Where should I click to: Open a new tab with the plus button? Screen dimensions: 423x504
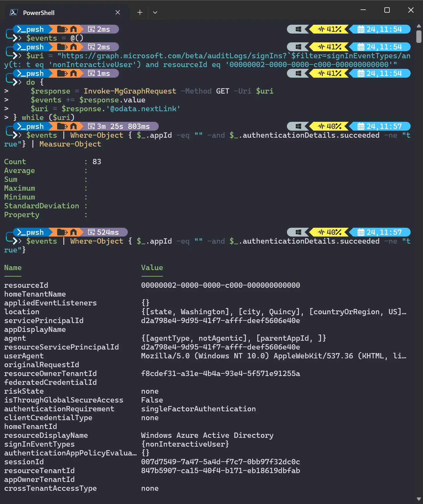pos(140,12)
